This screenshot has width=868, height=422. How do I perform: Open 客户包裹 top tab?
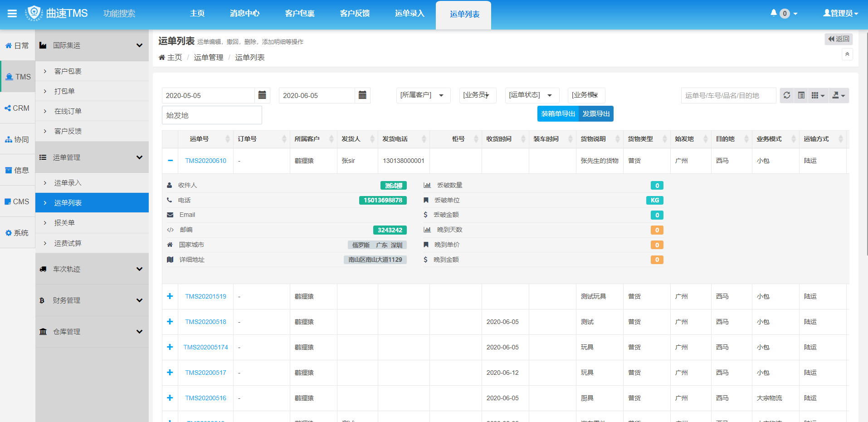click(300, 14)
